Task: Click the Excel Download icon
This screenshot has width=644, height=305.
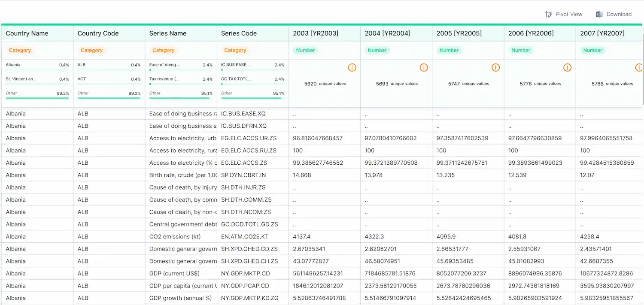Action: tap(598, 14)
